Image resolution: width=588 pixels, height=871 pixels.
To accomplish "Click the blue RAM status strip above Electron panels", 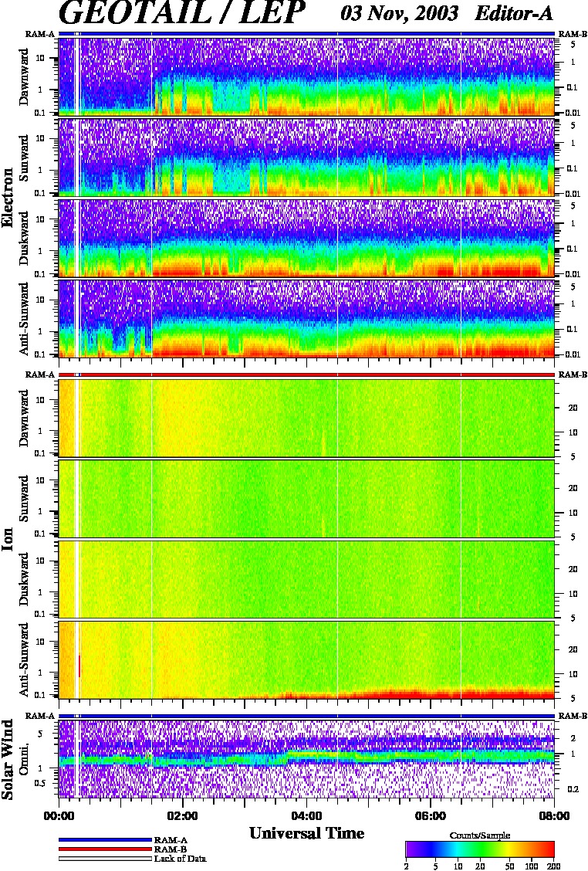I will (306, 34).
